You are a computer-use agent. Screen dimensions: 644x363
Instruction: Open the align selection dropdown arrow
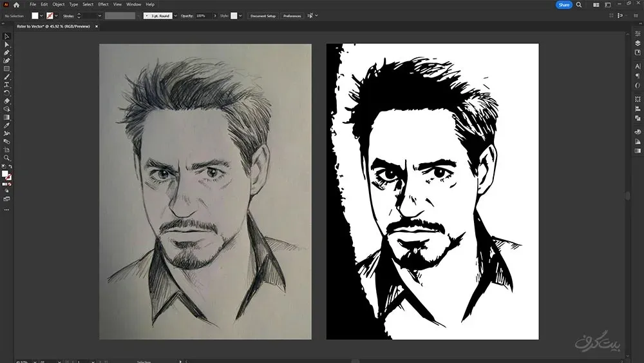[x=316, y=16]
